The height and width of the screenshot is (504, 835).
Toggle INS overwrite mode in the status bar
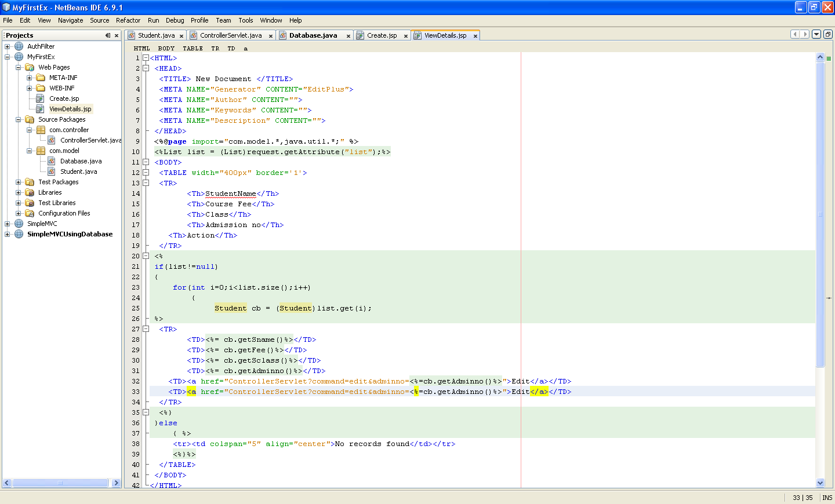[x=827, y=497]
